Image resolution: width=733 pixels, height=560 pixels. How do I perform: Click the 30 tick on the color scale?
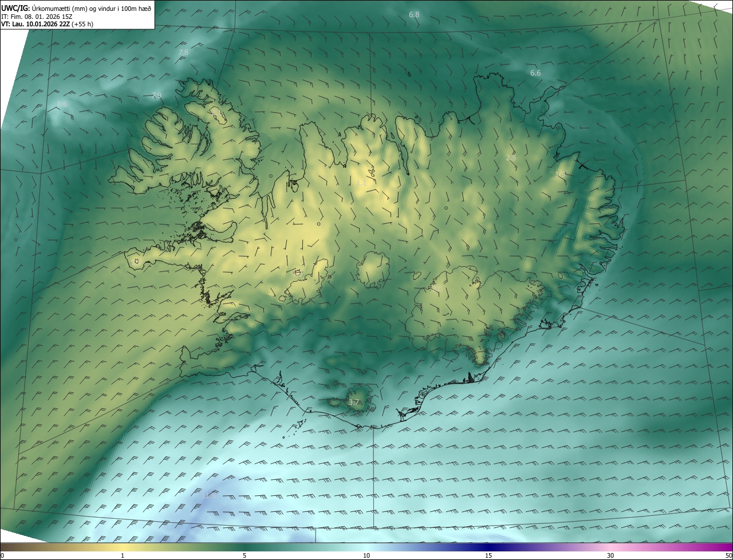pos(610,555)
